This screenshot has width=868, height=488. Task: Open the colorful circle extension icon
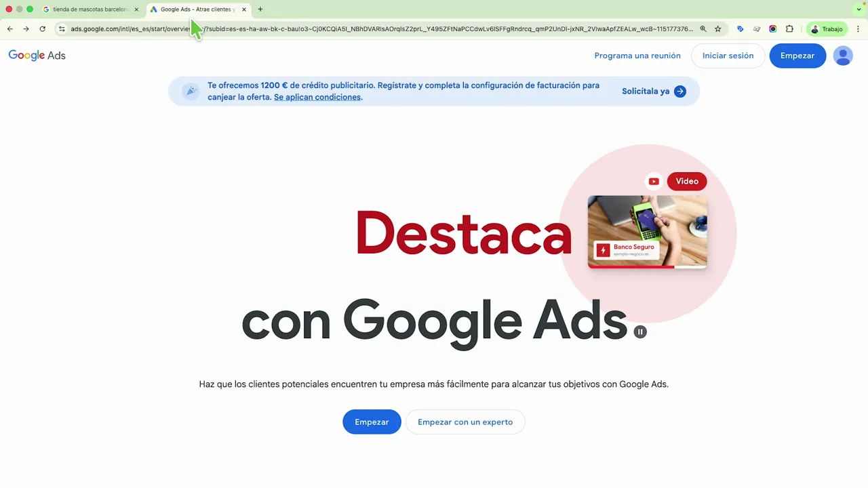click(772, 29)
